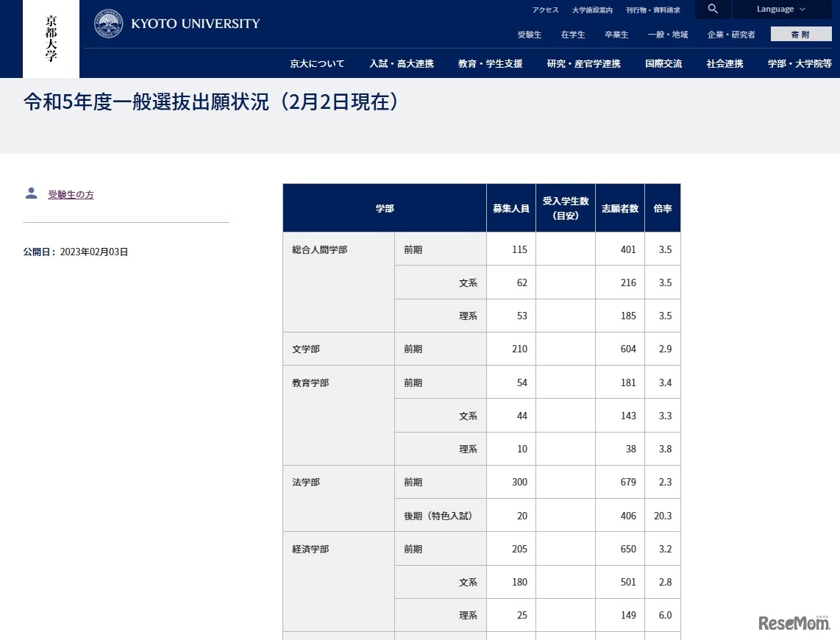Viewport: 840px width, 640px height.
Task: Click the person icon beside 受験生の方
Action: coord(31,193)
